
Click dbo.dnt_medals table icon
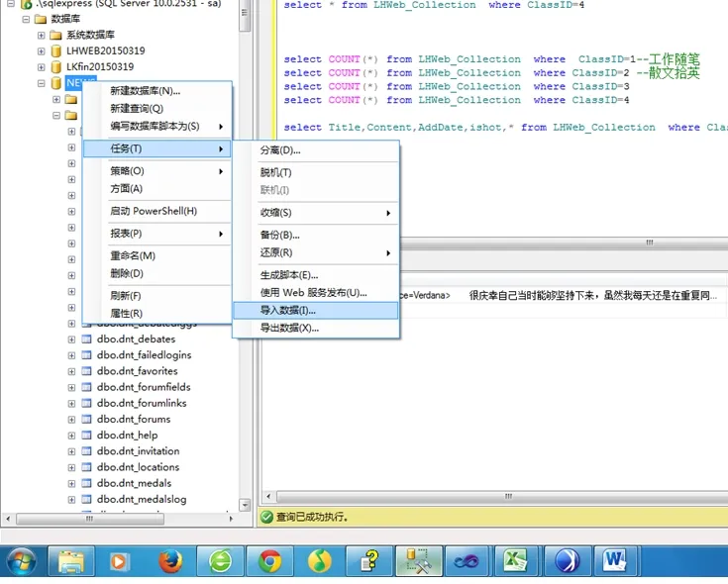pyautogui.click(x=86, y=483)
